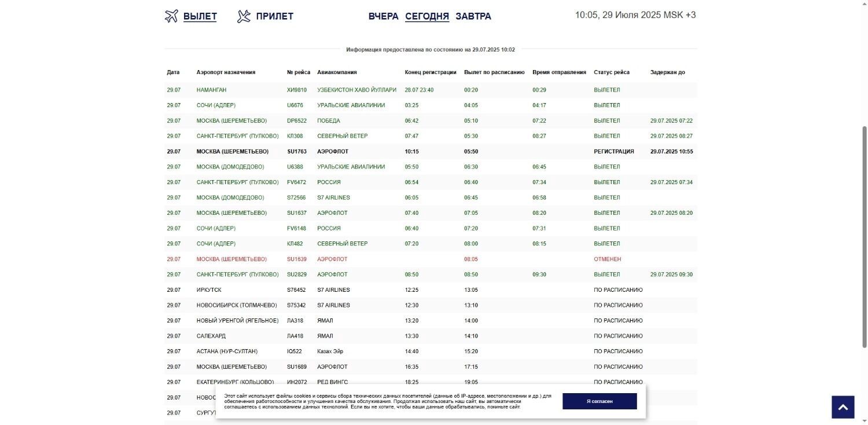
Task: Select flight number SU2829
Action: 297,274
